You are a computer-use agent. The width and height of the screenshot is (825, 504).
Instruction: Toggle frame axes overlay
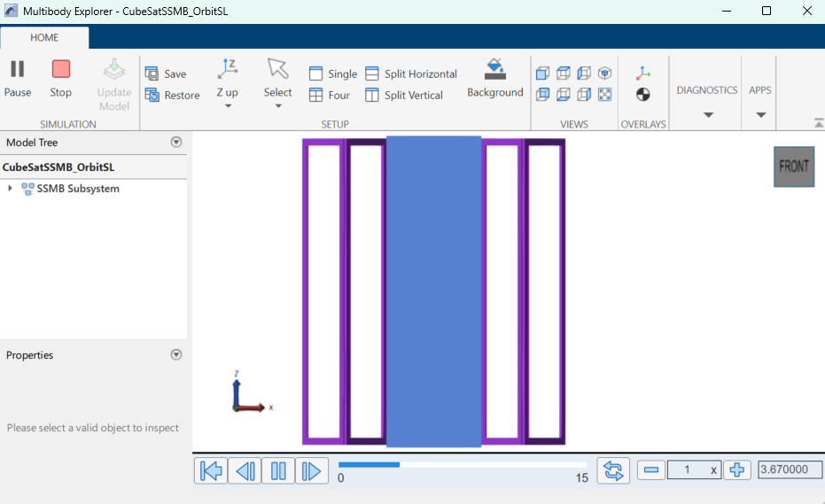643,74
